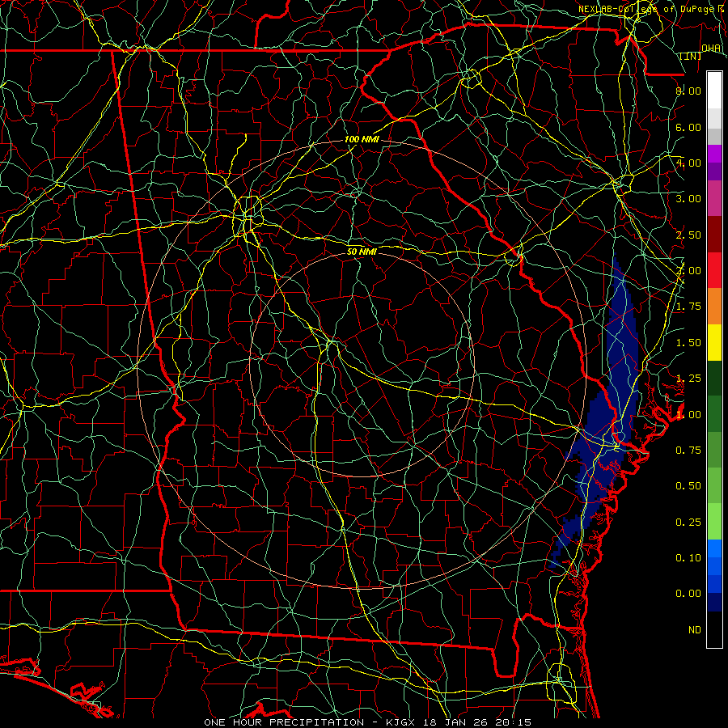Click the 1.75 legend value
The image size is (728, 728).
(x=688, y=307)
